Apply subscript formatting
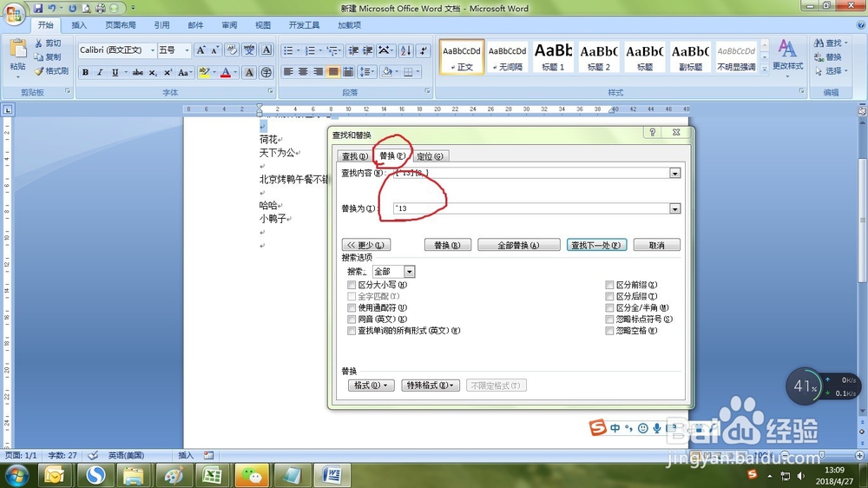The height and width of the screenshot is (488, 868). (x=153, y=72)
